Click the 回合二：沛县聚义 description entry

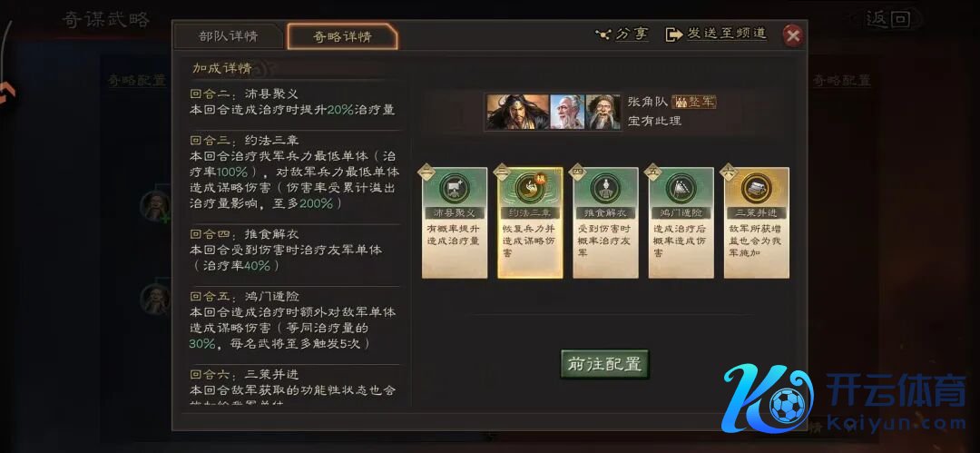294,102
